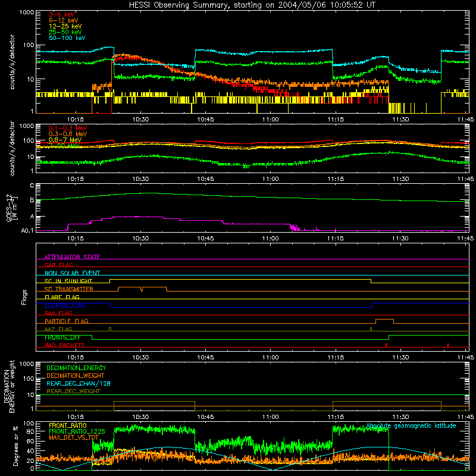Viewport: 476px width, 476px height.
Task: Select the ATTENUATOR_STATE flag label
Action: [x=72, y=257]
